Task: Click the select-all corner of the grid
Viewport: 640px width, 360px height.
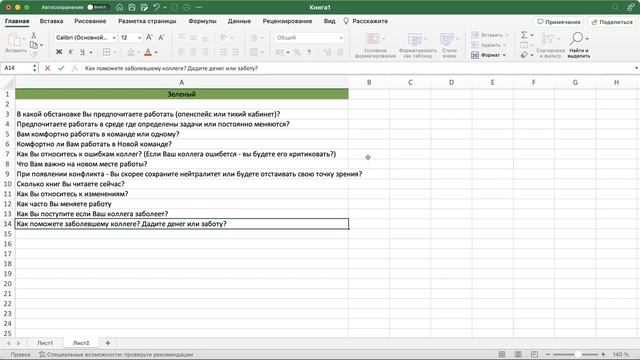Action: click(x=7, y=82)
